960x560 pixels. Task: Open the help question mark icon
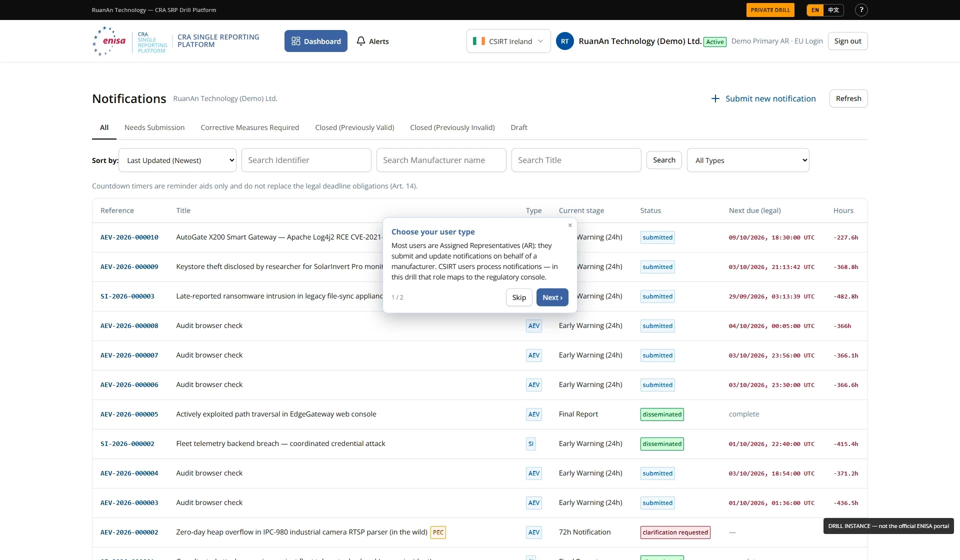(x=861, y=10)
